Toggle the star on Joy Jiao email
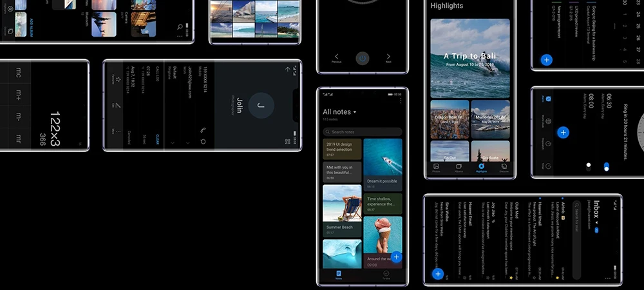This screenshot has width=644, height=290. point(487,278)
